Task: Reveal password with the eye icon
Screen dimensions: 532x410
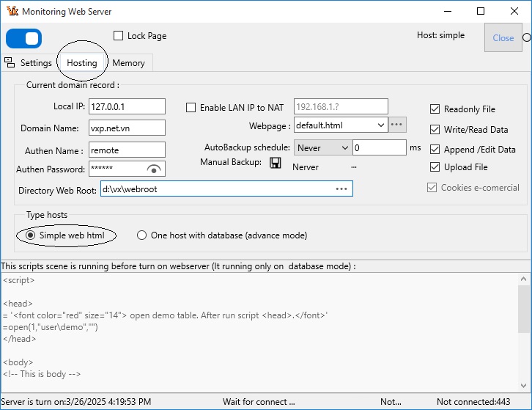Action: (x=154, y=169)
